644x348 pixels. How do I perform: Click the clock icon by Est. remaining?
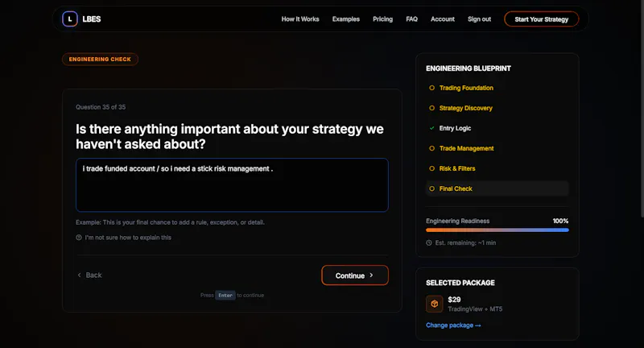coord(429,242)
